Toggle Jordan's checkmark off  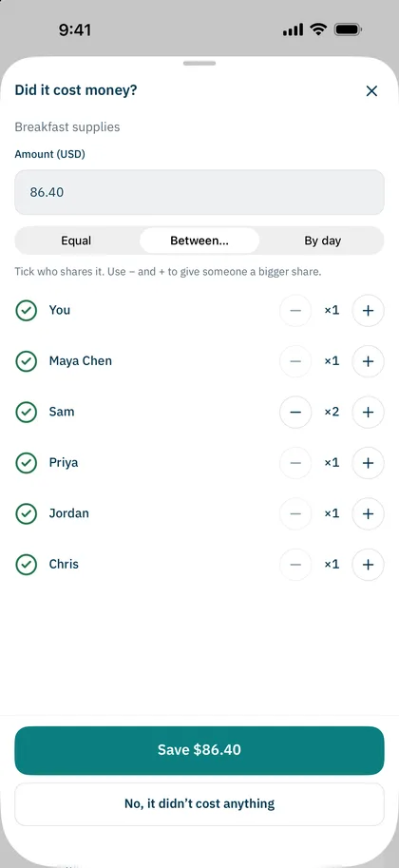(x=26, y=513)
